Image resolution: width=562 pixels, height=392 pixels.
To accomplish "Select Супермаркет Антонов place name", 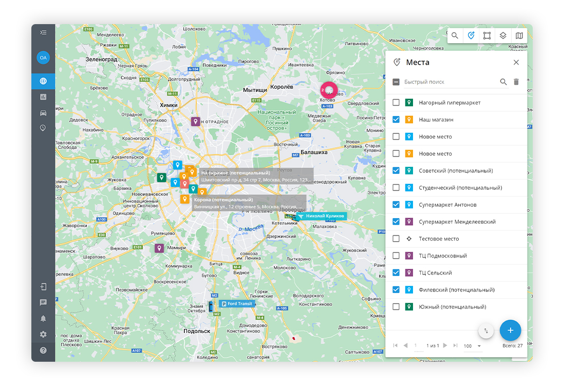I will 447,205.
